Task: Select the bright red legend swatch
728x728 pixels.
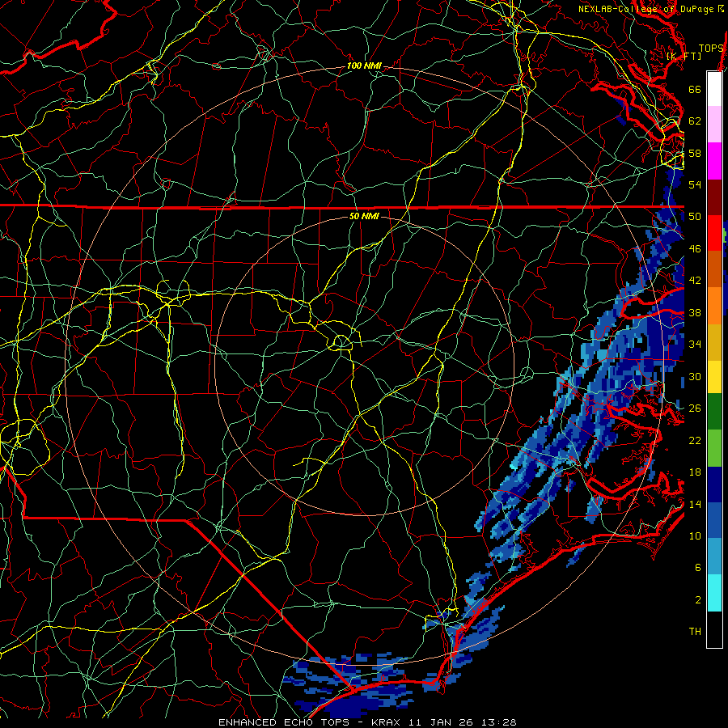Action: 714,233
